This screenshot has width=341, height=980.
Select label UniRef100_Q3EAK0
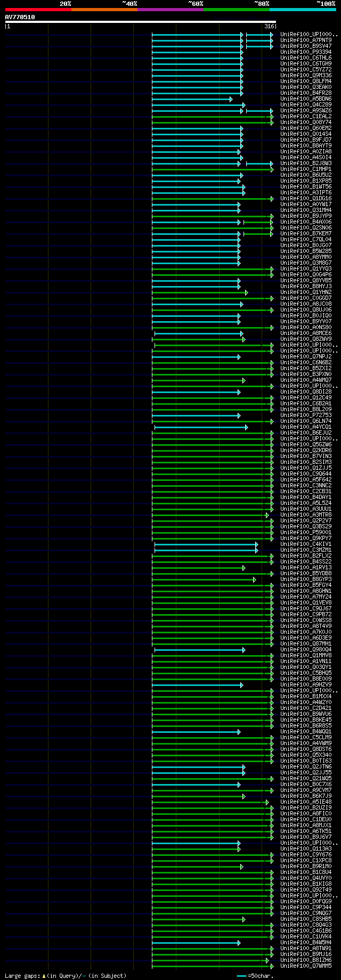[x=306, y=87]
